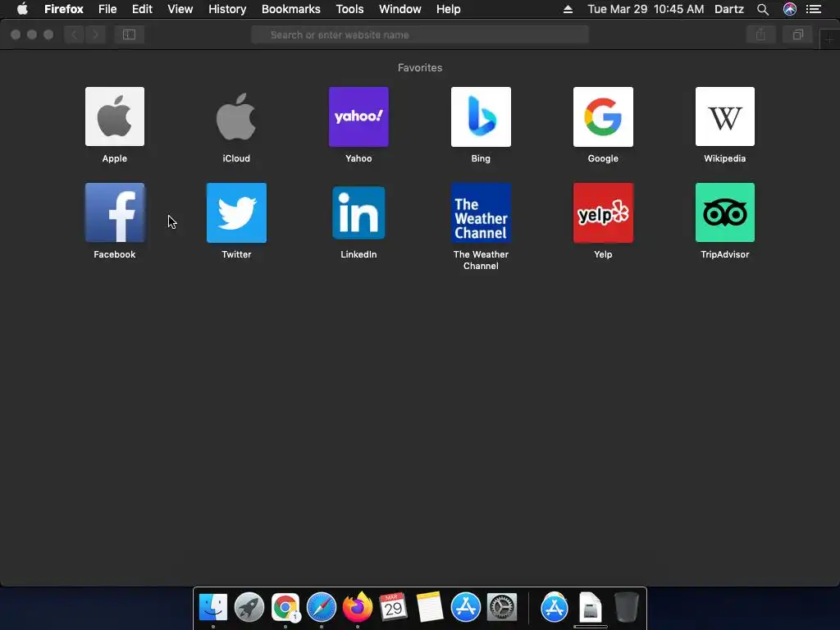Open the Twitter favorite tile
Viewport: 840px width, 630px height.
pyautogui.click(x=236, y=212)
